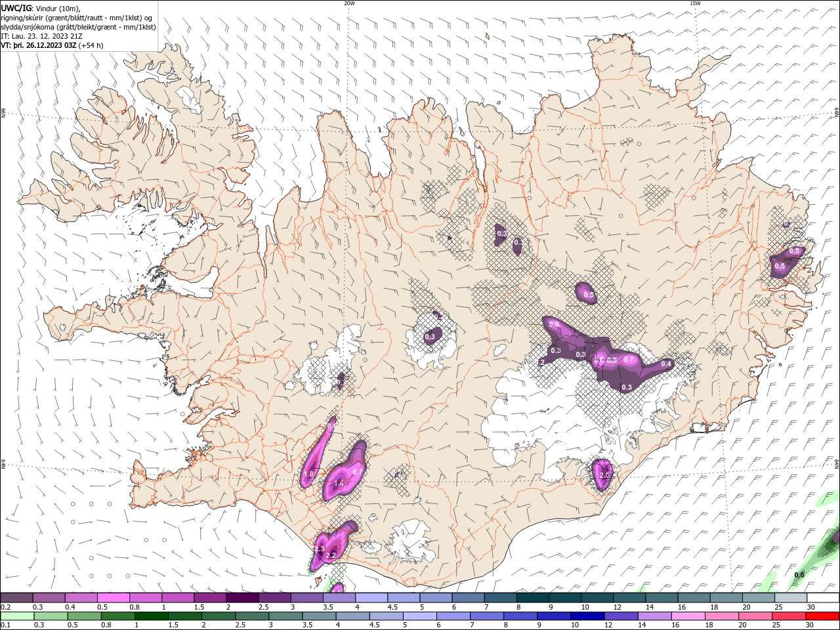Pick the bright magenta 0.5–0.8 swatch
Image resolution: width=840 pixels, height=630 pixels.
[x=113, y=598]
